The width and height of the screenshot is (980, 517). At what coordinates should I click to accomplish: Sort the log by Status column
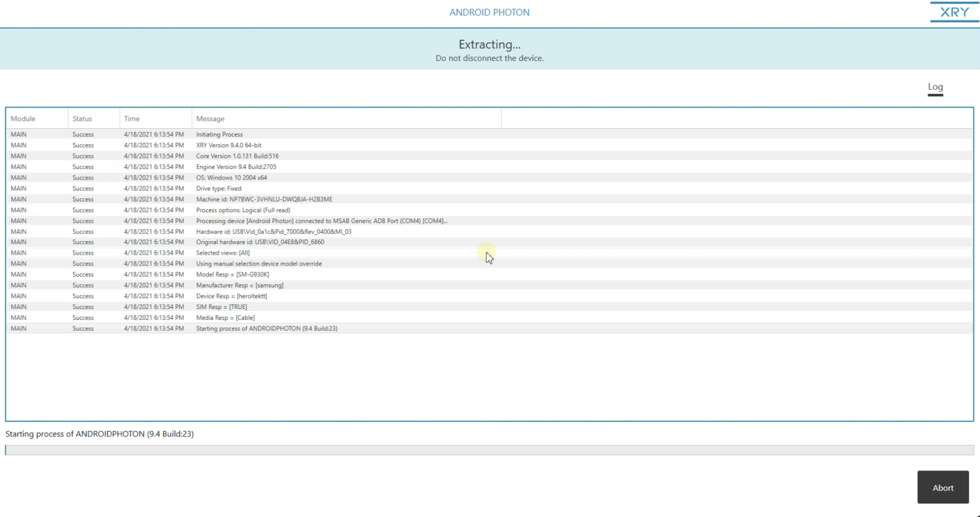click(x=82, y=118)
